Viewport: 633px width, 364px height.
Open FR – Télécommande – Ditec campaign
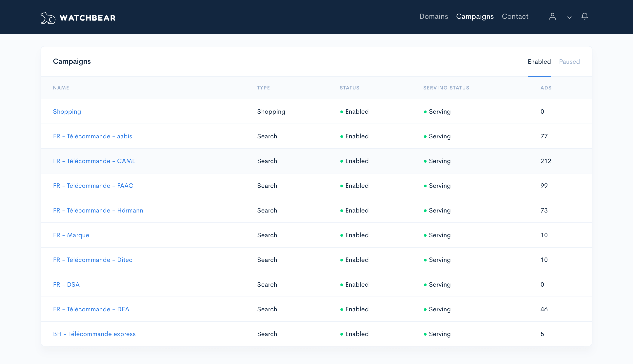tap(92, 260)
